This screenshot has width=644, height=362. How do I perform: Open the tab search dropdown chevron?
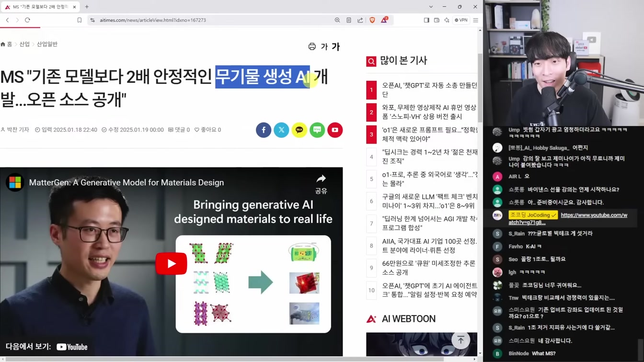[x=431, y=7]
